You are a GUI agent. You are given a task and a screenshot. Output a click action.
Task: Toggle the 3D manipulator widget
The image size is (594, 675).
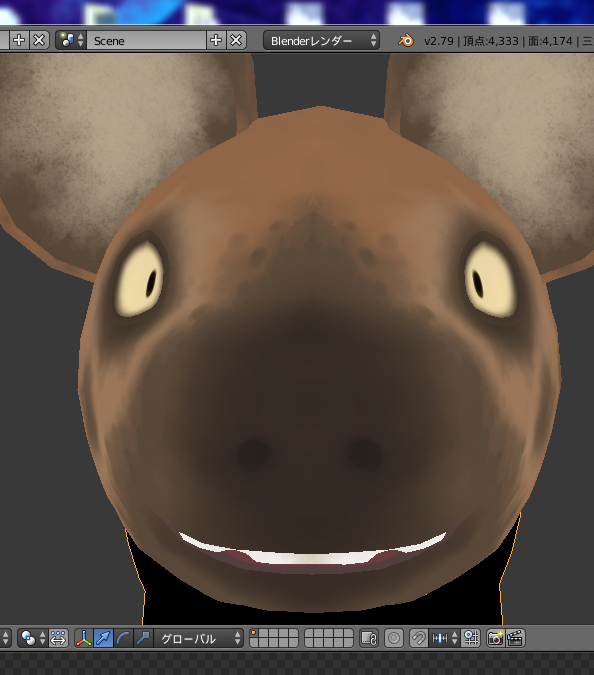[84, 638]
